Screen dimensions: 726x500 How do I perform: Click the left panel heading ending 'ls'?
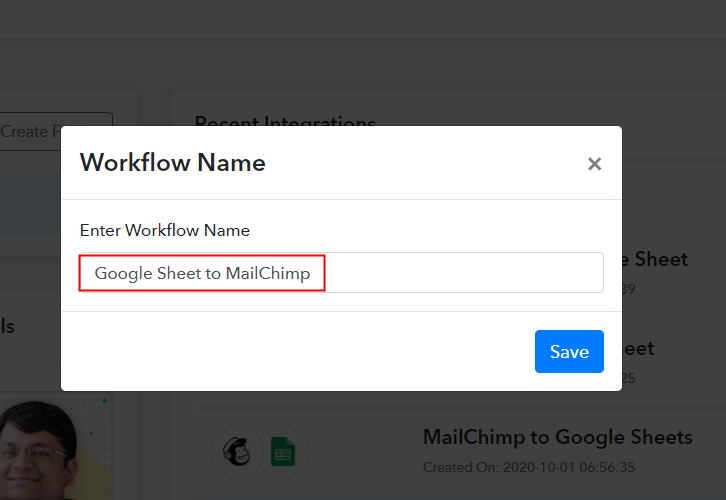pyautogui.click(x=8, y=326)
